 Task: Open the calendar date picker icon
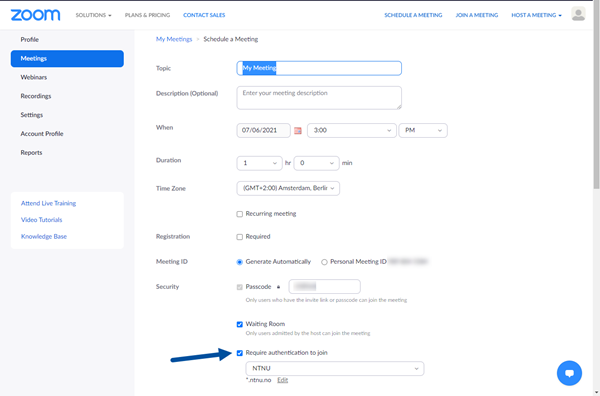pyautogui.click(x=298, y=130)
